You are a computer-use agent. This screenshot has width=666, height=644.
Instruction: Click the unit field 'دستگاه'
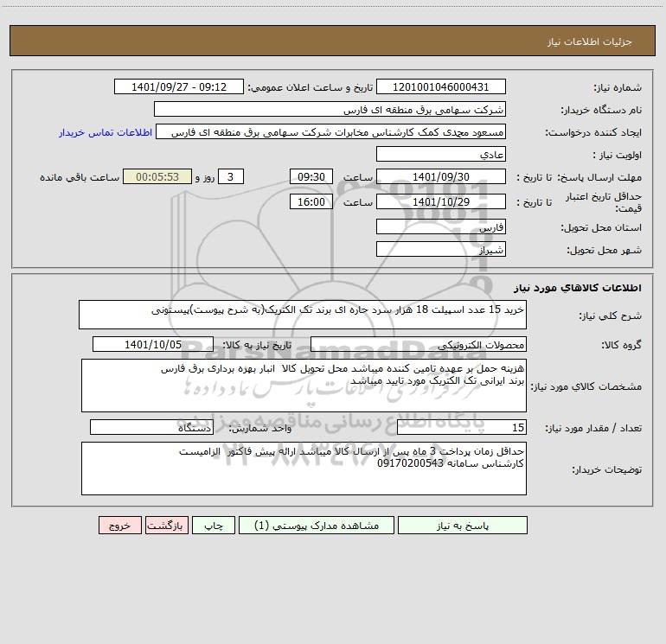[151, 427]
